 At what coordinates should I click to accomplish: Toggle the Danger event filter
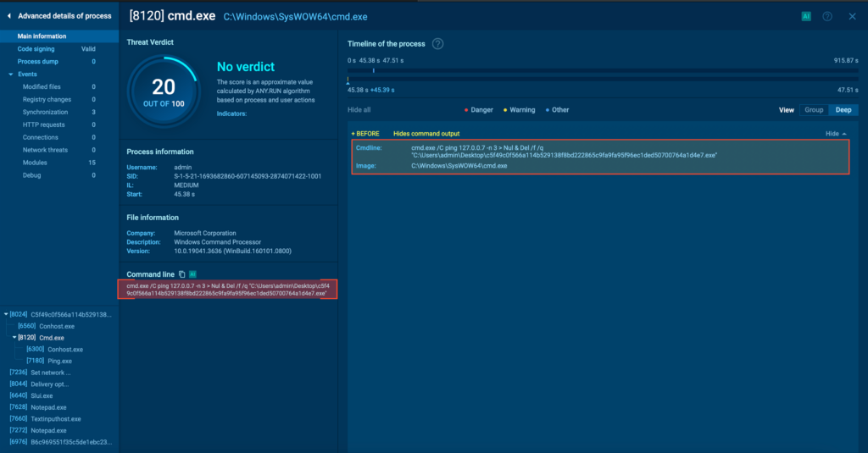pos(478,110)
